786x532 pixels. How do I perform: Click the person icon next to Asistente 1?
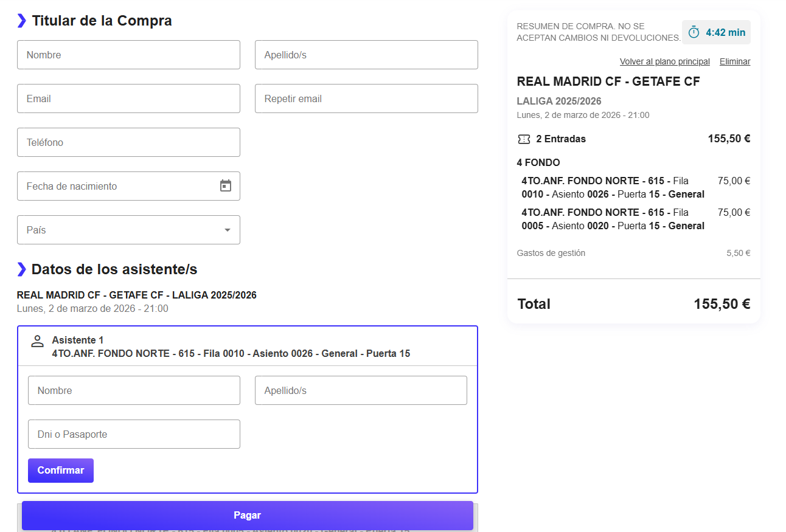pyautogui.click(x=38, y=341)
